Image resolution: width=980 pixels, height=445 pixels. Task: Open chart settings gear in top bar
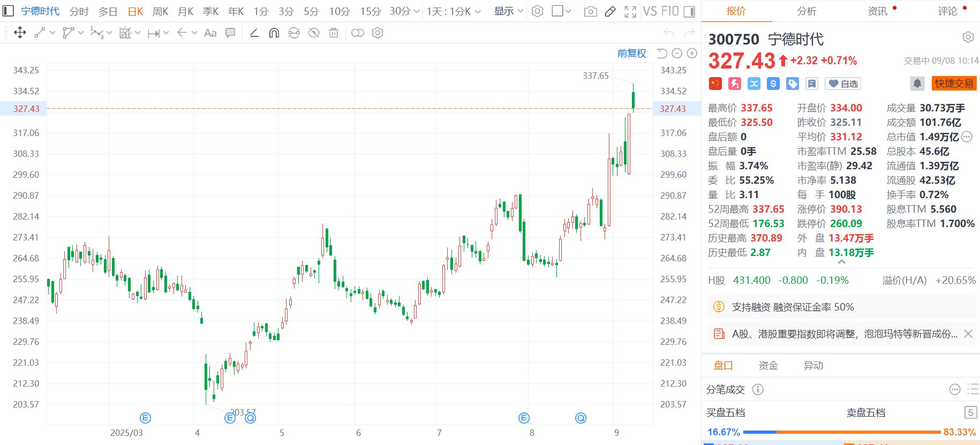tap(538, 11)
